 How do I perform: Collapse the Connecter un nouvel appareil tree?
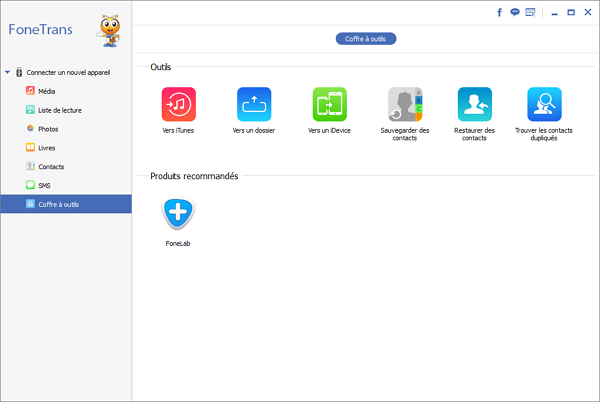(7, 72)
